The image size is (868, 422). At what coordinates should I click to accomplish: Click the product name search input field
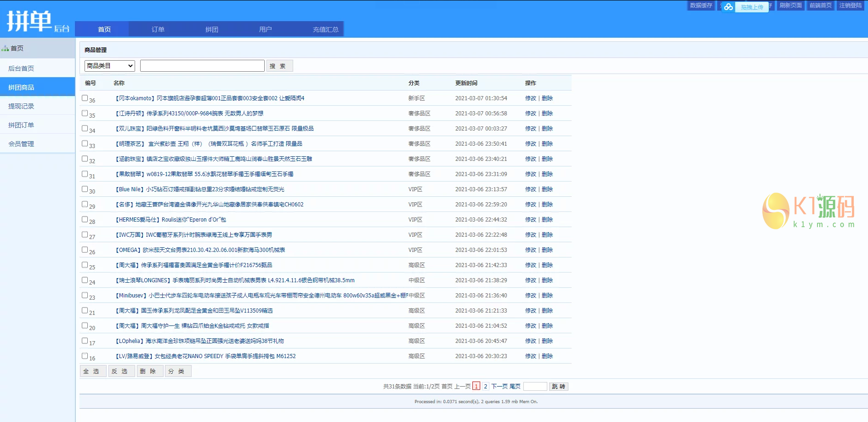(x=202, y=66)
